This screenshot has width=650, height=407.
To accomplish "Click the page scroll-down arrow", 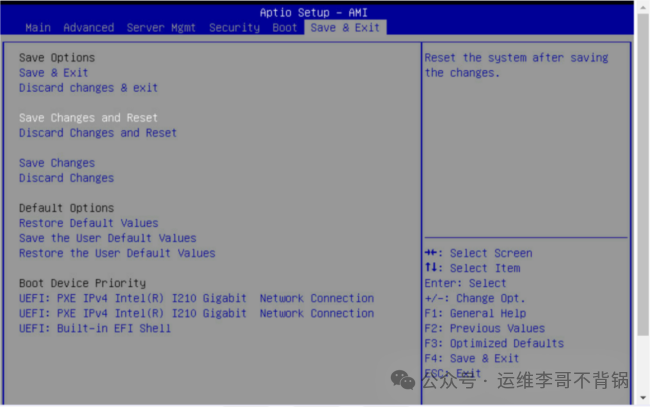I will pyautogui.click(x=643, y=398).
